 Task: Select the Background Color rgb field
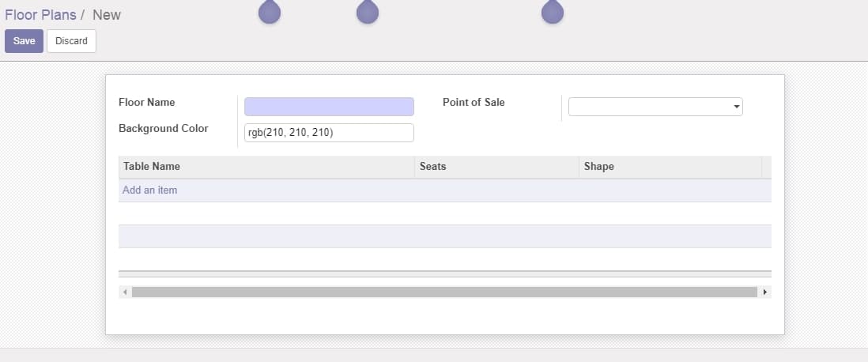pos(329,133)
